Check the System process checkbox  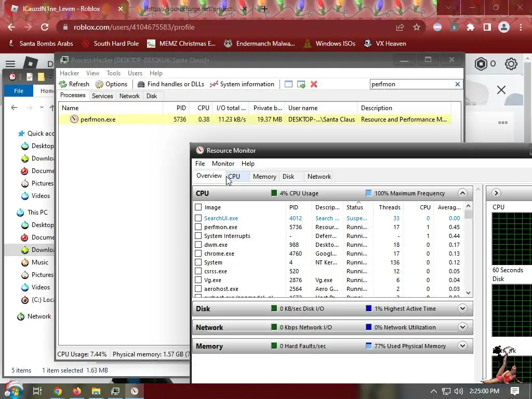(x=198, y=262)
